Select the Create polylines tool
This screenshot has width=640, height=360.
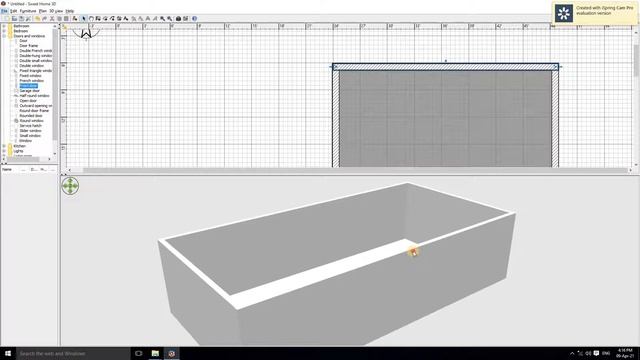[112, 18]
